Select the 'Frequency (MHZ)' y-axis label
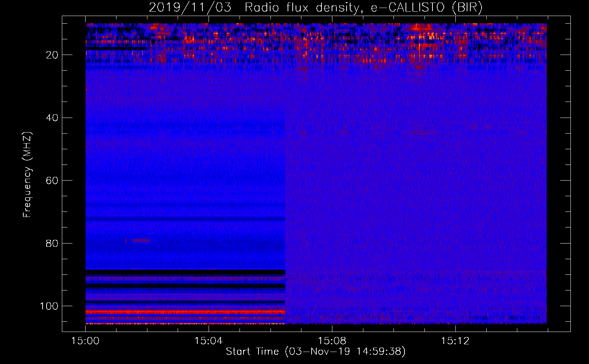 click(x=27, y=175)
